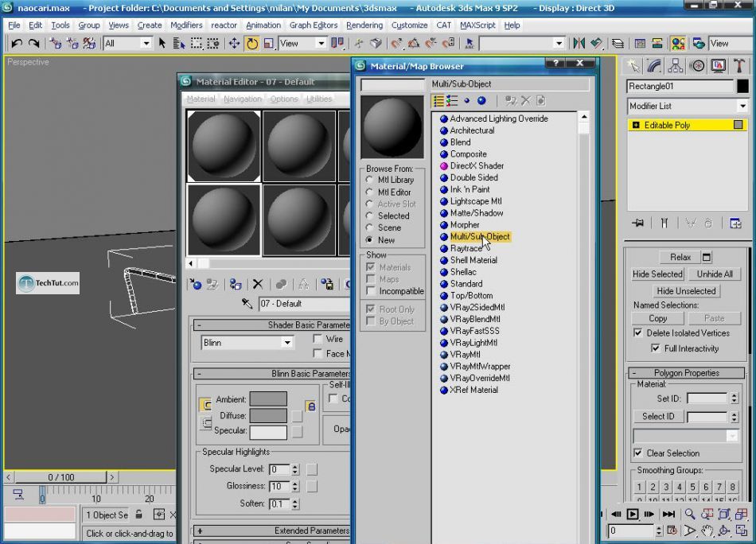Click the Ambient color swatch
Screen dimensions: 756x544
pyautogui.click(x=268, y=399)
